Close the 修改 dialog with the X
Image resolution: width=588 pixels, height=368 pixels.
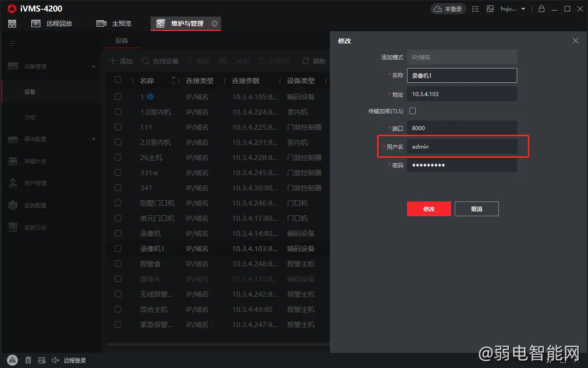(576, 40)
